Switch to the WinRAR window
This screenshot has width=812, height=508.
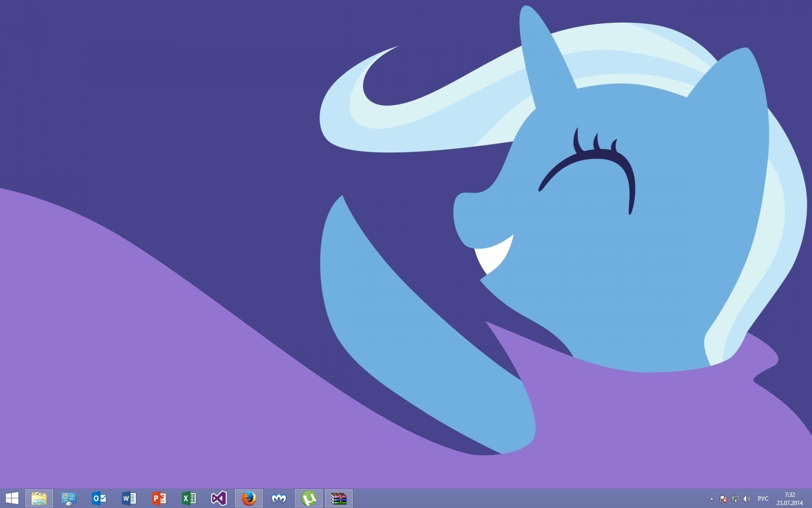(x=339, y=498)
